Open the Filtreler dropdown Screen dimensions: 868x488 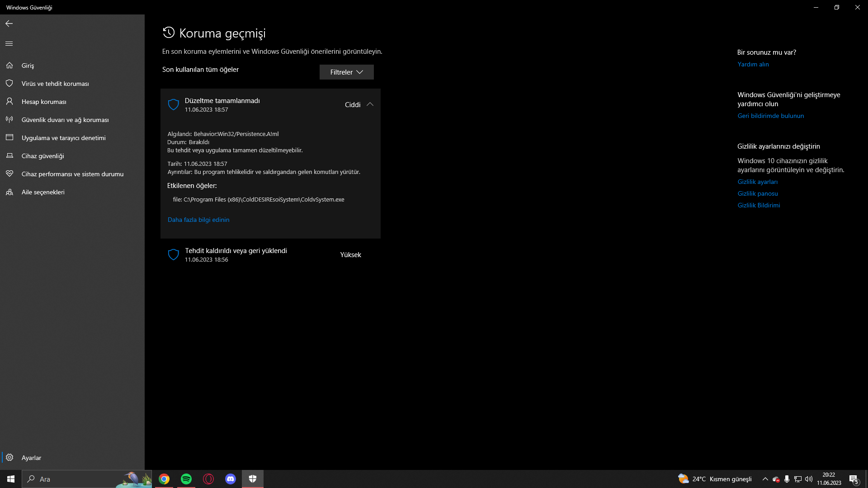[x=346, y=72]
